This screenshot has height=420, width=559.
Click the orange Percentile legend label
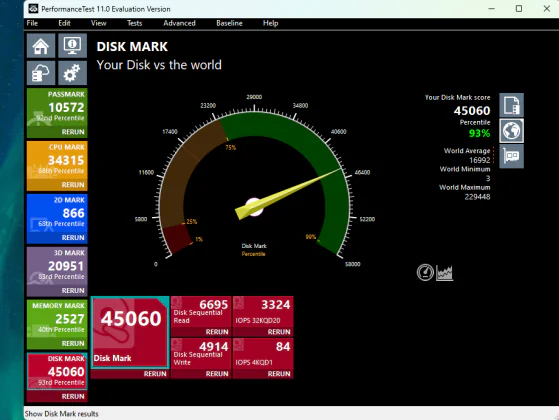tap(253, 254)
